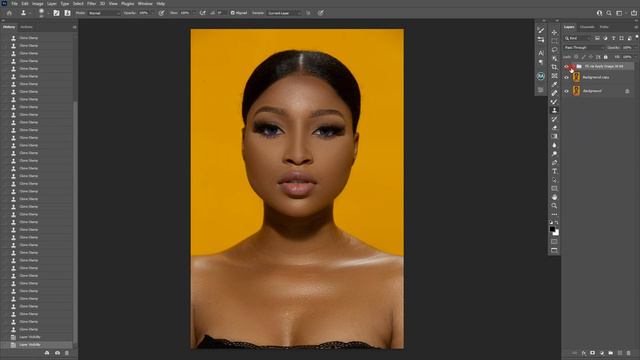
Task: Select the Lasso tool
Action: [554, 50]
